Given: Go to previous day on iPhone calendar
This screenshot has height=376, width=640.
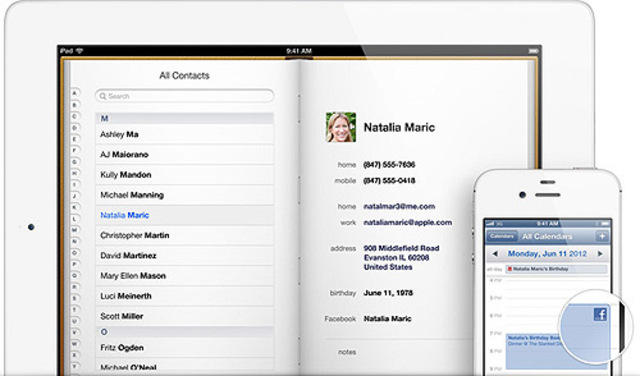Looking at the screenshot, I should [495, 254].
